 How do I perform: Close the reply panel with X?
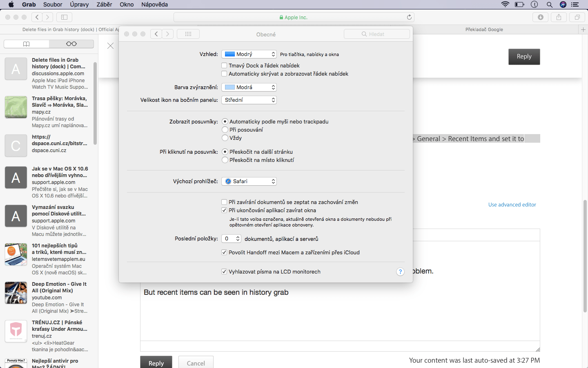coord(110,46)
